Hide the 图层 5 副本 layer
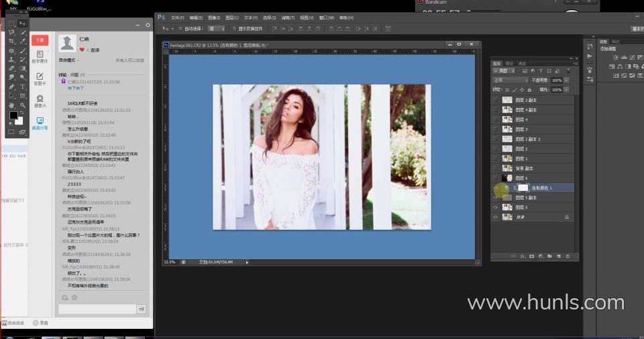The height and width of the screenshot is (339, 644). coord(495,198)
